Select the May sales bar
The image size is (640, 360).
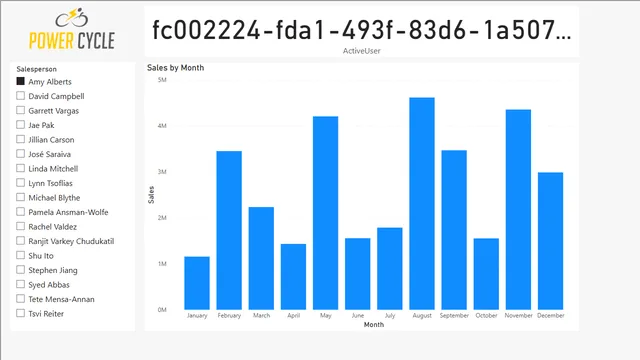(x=325, y=213)
